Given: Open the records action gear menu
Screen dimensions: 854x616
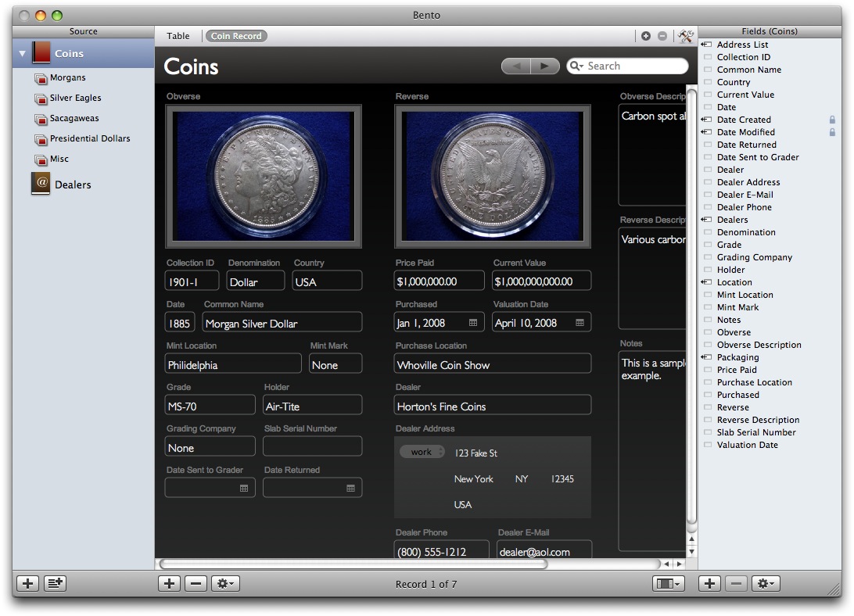Looking at the screenshot, I should point(225,584).
